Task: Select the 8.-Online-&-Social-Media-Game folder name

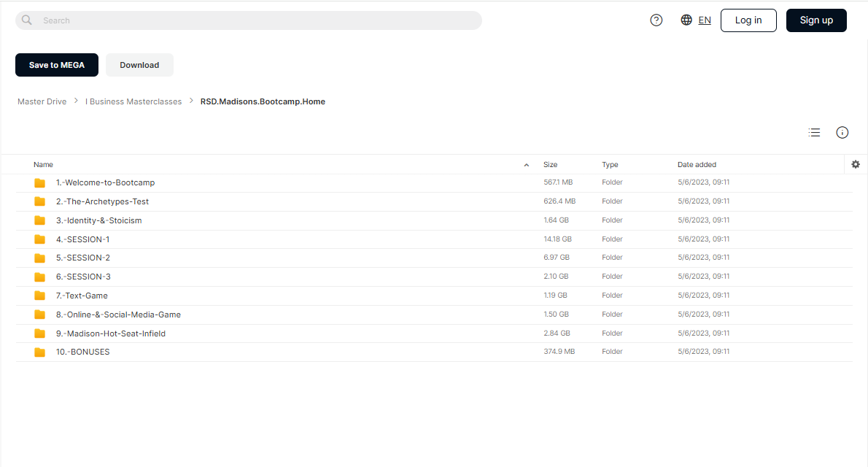Action: coord(118,314)
